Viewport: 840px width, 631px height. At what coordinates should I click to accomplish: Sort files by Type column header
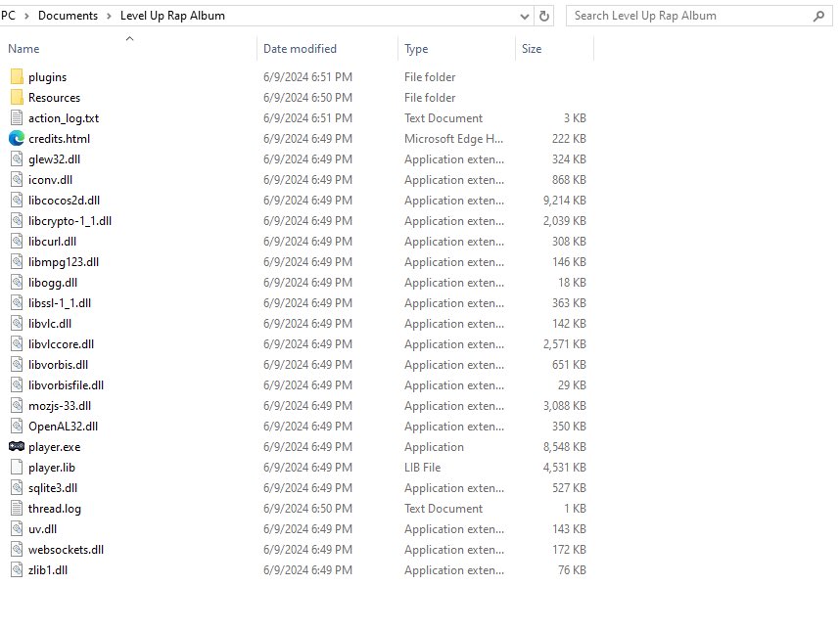point(416,49)
